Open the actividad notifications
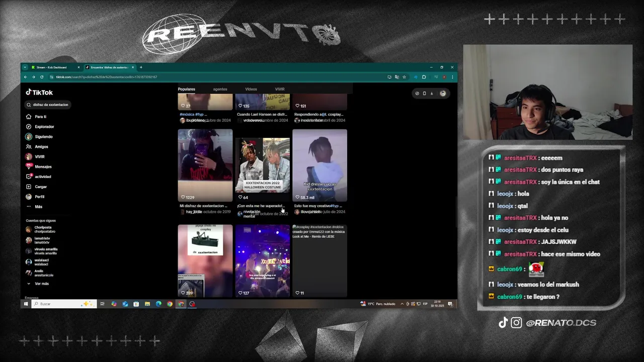Image resolution: width=644 pixels, height=362 pixels. click(39, 176)
